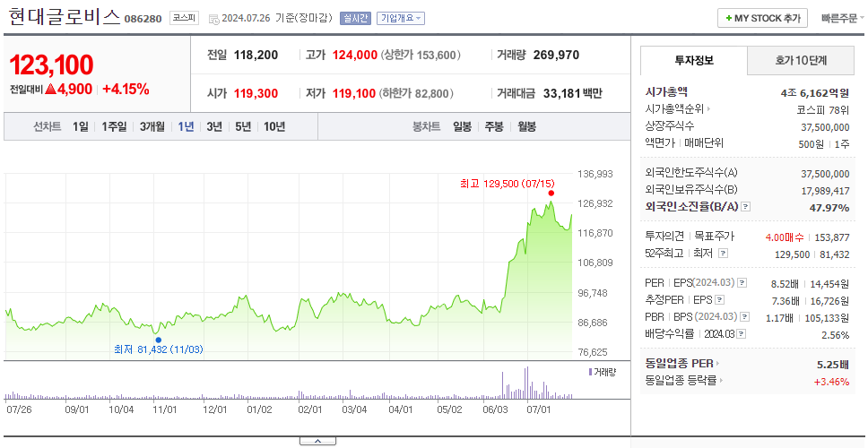Click the 시가 119,300 value
Viewport: 868px width, 448px height.
[x=256, y=93]
